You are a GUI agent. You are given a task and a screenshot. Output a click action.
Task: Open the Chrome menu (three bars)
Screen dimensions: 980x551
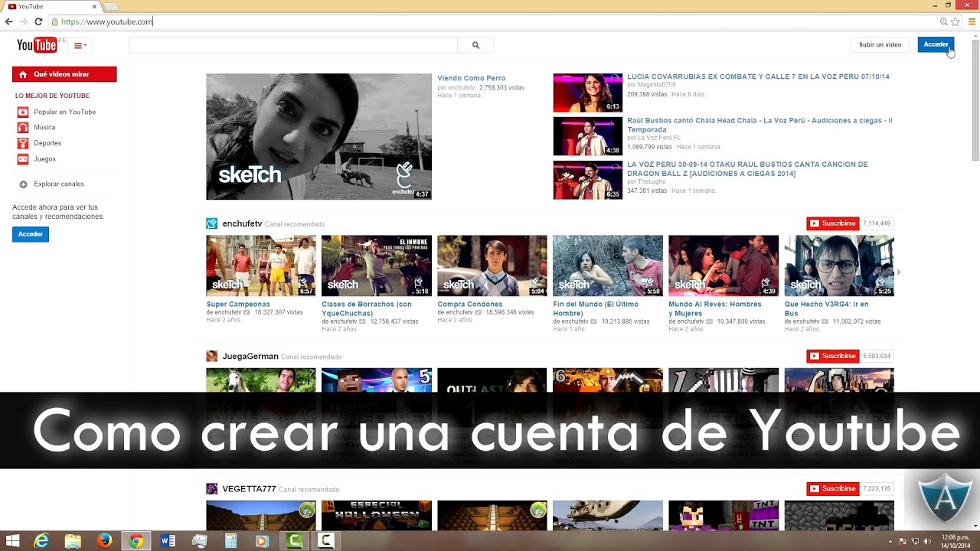(x=972, y=21)
